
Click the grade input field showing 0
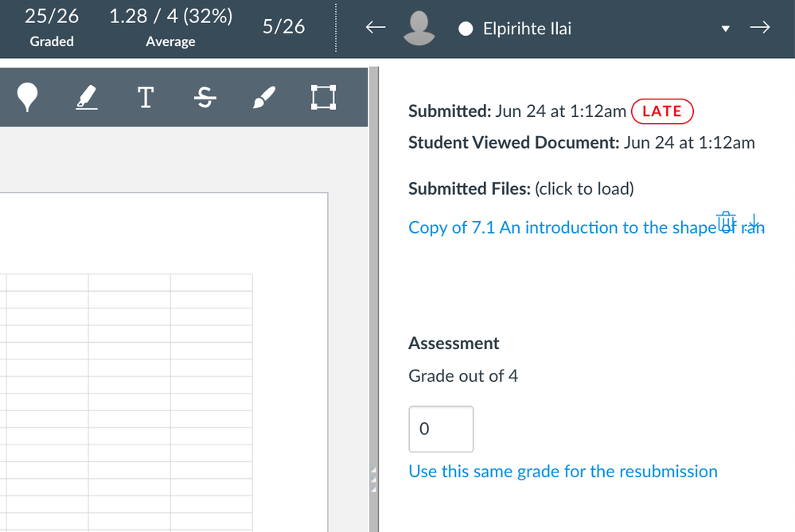[x=441, y=429]
